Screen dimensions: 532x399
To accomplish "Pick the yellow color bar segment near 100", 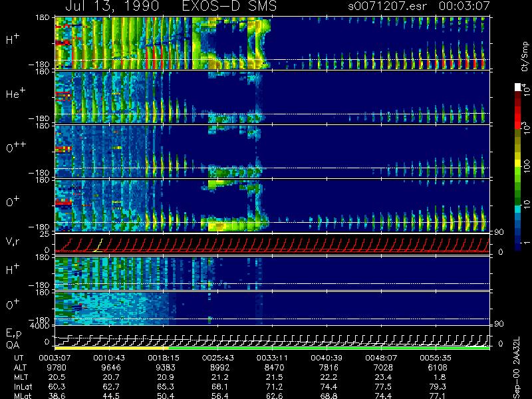I will [518, 164].
